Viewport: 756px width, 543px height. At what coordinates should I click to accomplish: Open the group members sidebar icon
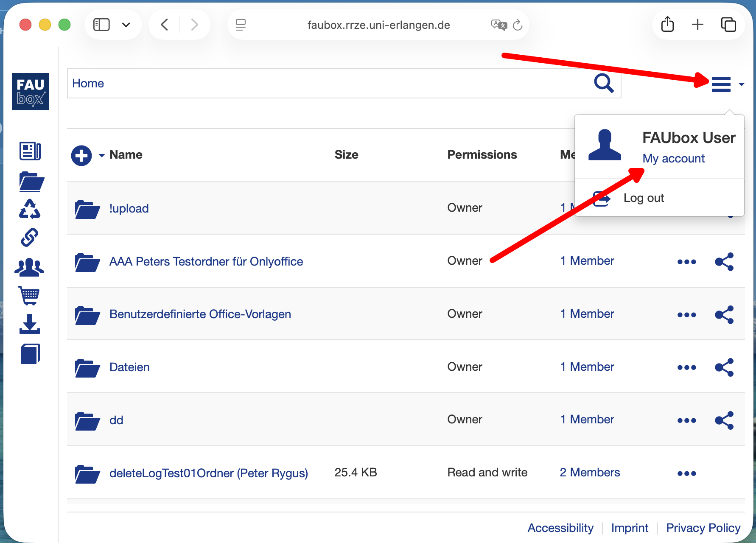tap(30, 267)
